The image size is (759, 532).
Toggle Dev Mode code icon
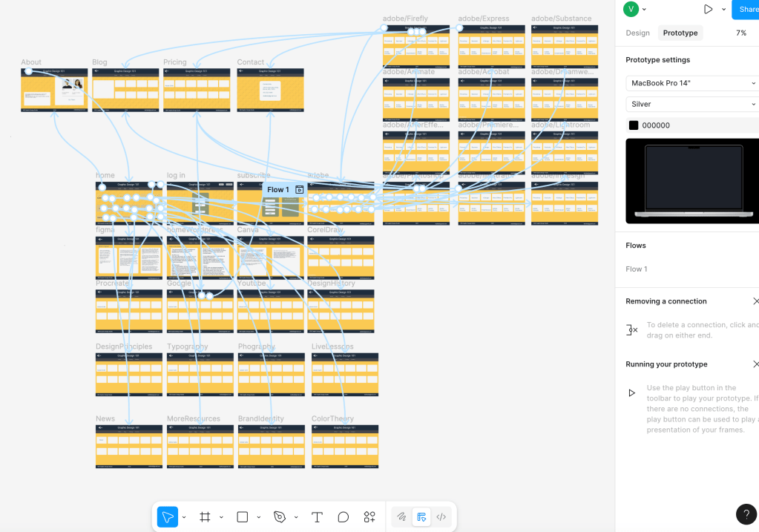pos(441,517)
